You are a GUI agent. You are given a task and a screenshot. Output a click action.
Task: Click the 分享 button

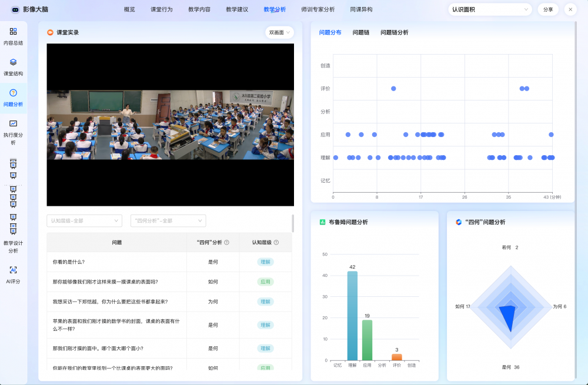[547, 9]
